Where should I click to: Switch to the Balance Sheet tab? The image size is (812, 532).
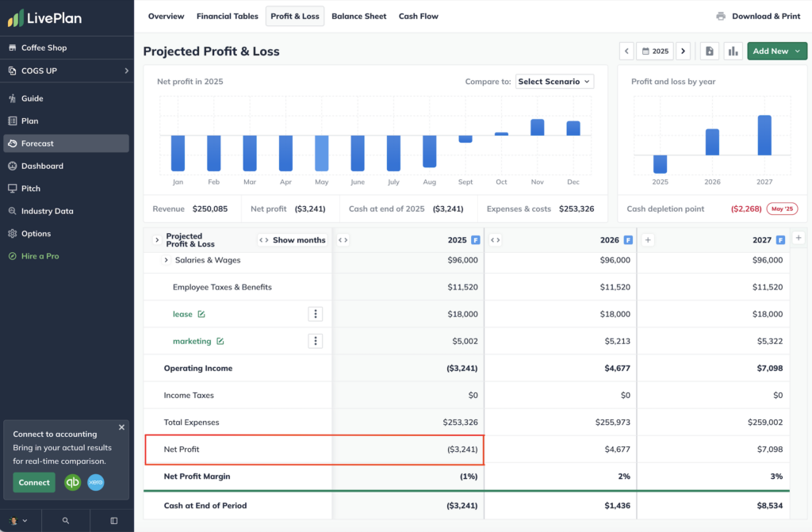358,16
